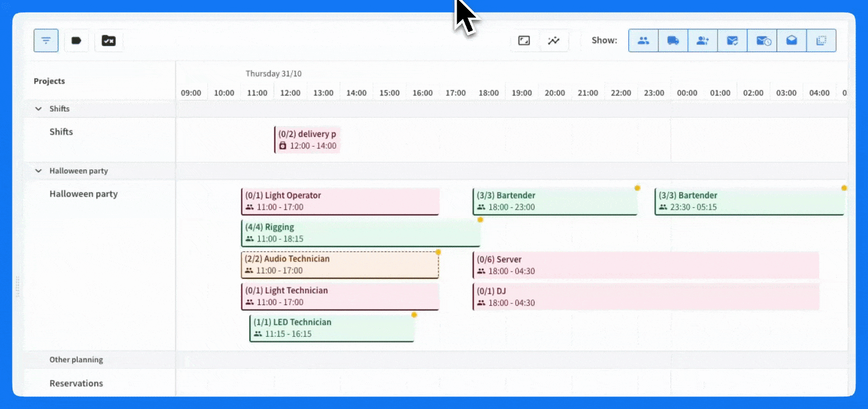
Task: Click the crew icon in LED Technician shift
Action: pos(258,334)
